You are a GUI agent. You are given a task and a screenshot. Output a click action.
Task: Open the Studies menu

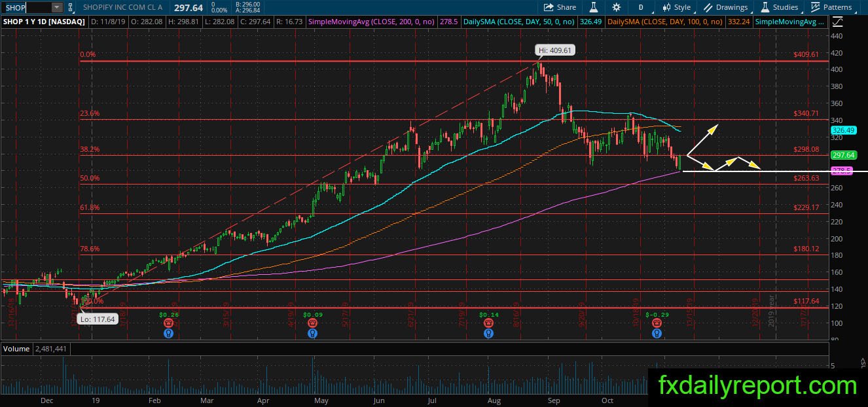[x=778, y=7]
